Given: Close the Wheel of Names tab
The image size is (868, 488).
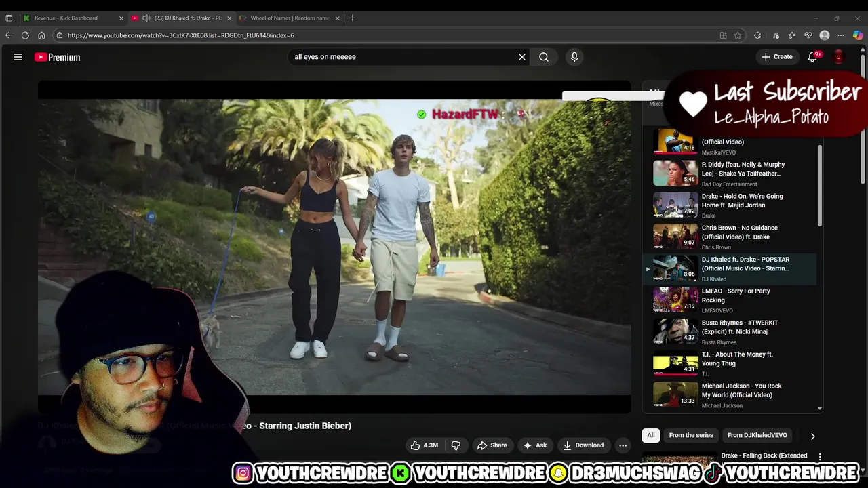Looking at the screenshot, I should pyautogui.click(x=337, y=18).
